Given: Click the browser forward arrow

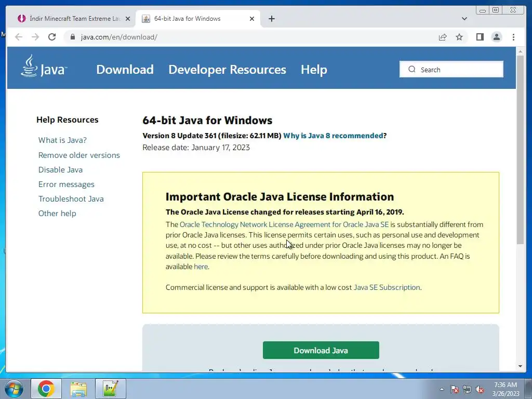Looking at the screenshot, I should pos(35,37).
